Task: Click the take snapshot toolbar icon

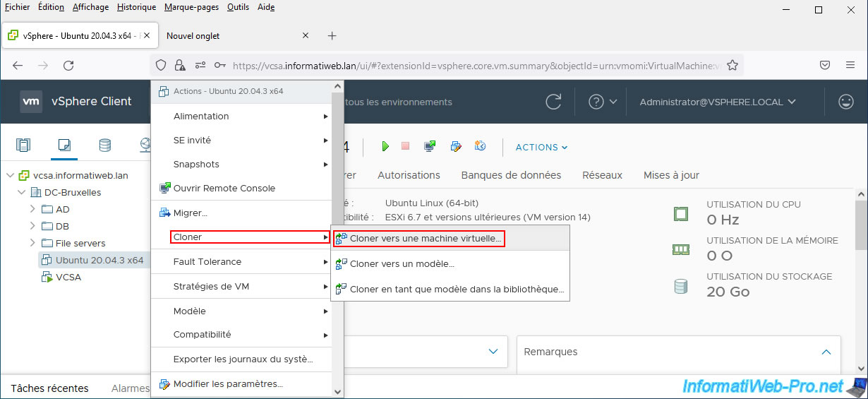Action: pos(481,146)
